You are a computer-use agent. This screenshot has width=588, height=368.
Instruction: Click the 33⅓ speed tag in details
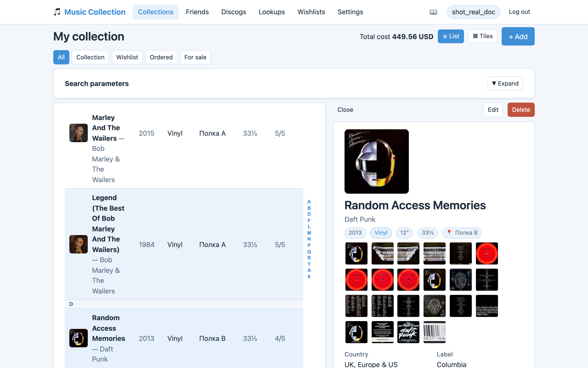[x=428, y=233]
